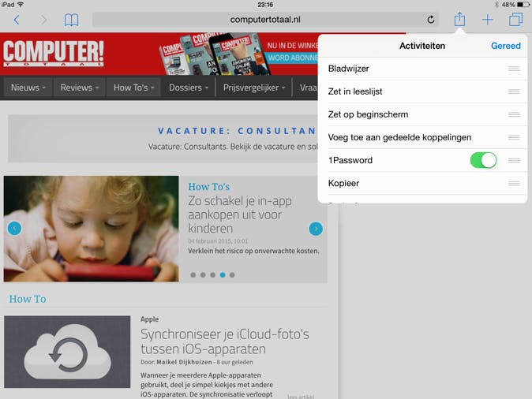
Task: Click the Computer!Totaal logo
Action: 54,53
